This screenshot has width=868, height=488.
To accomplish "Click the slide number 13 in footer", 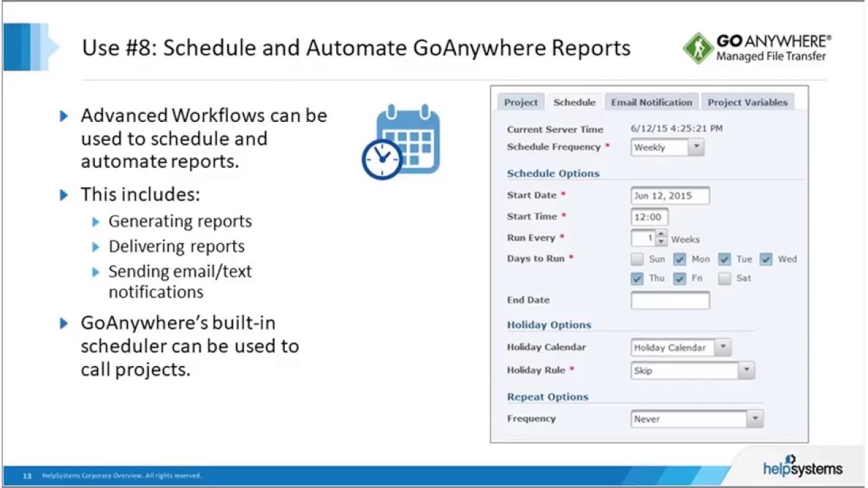I will (x=27, y=476).
